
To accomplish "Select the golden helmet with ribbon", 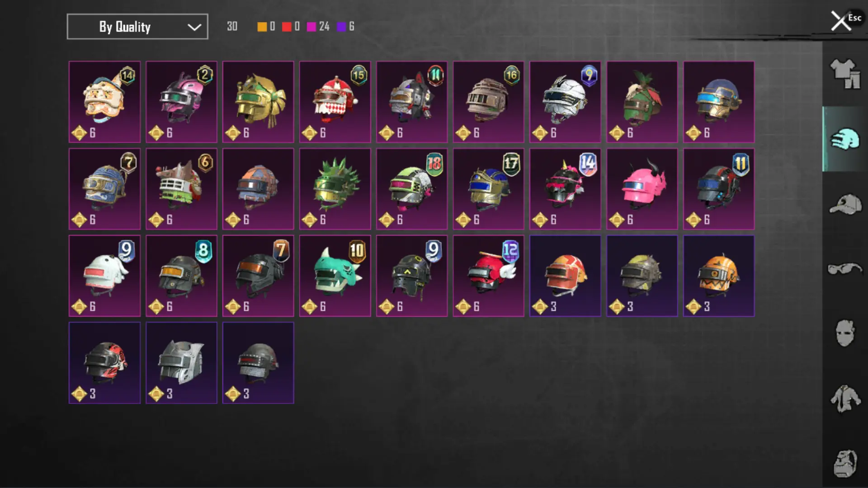I will point(258,102).
